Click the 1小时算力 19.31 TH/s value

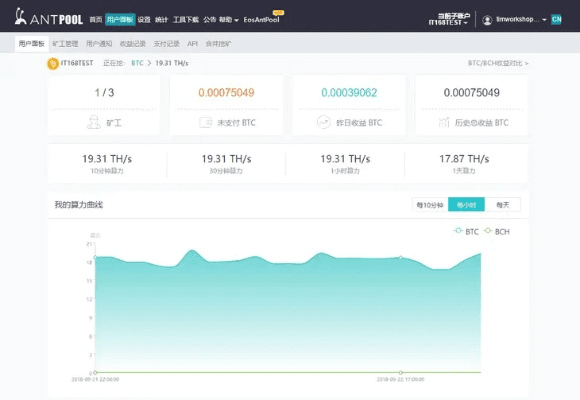[345, 159]
